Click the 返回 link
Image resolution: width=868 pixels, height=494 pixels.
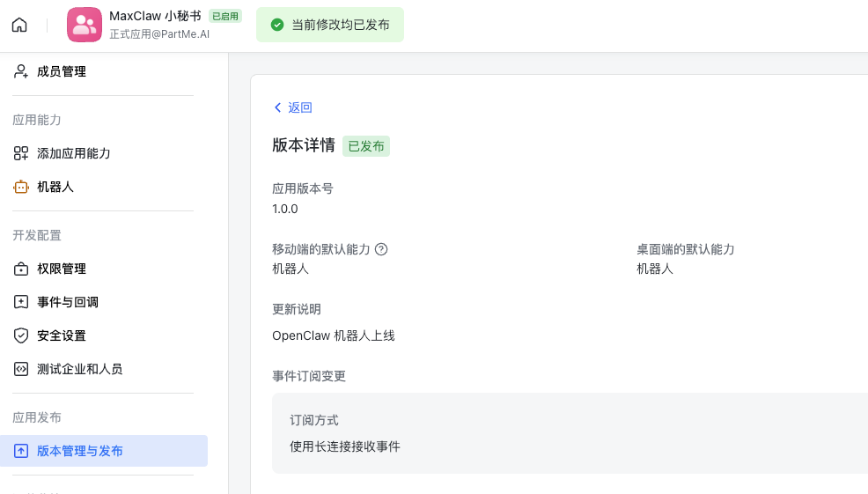tap(300, 107)
